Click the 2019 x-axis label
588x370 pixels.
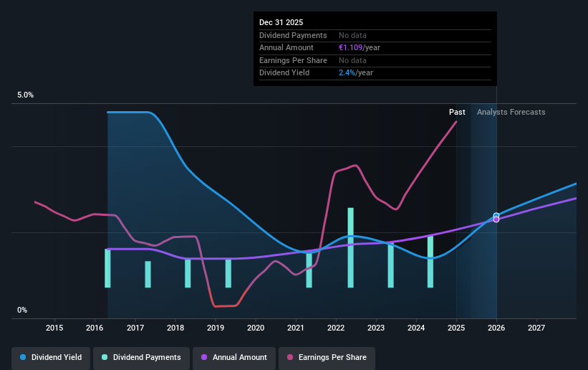pyautogui.click(x=216, y=328)
